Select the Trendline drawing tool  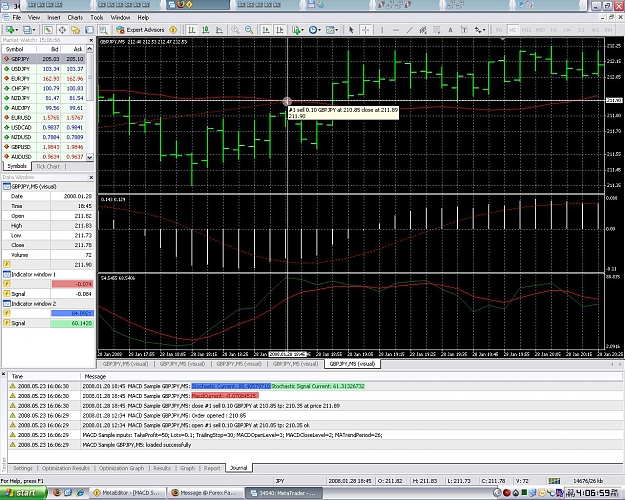pos(409,30)
